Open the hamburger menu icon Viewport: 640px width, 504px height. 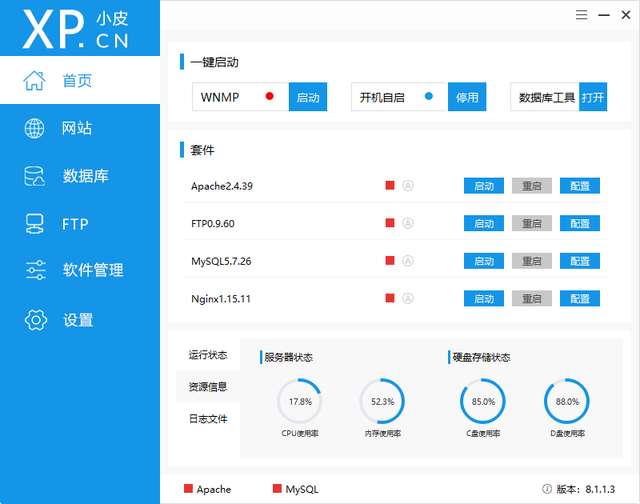pyautogui.click(x=581, y=15)
